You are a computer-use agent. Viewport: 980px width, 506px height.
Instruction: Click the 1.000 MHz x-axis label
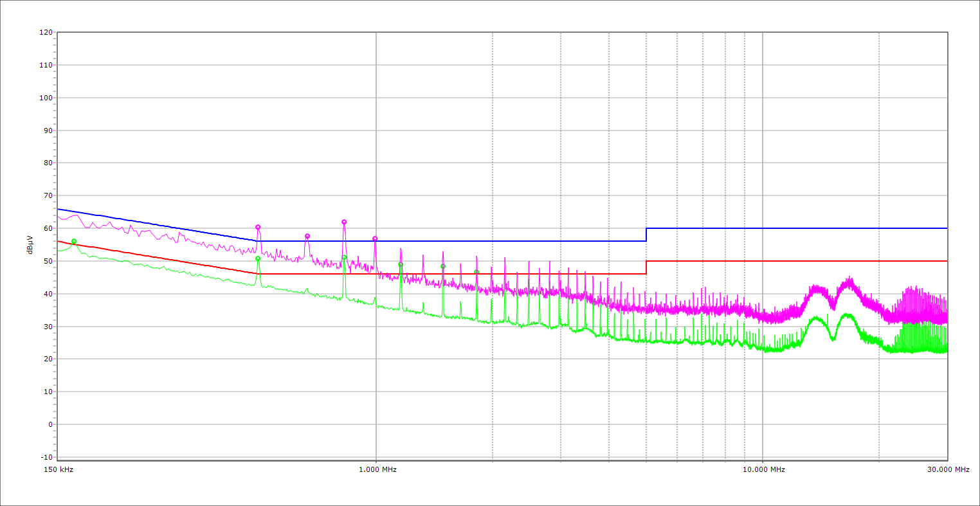(376, 470)
